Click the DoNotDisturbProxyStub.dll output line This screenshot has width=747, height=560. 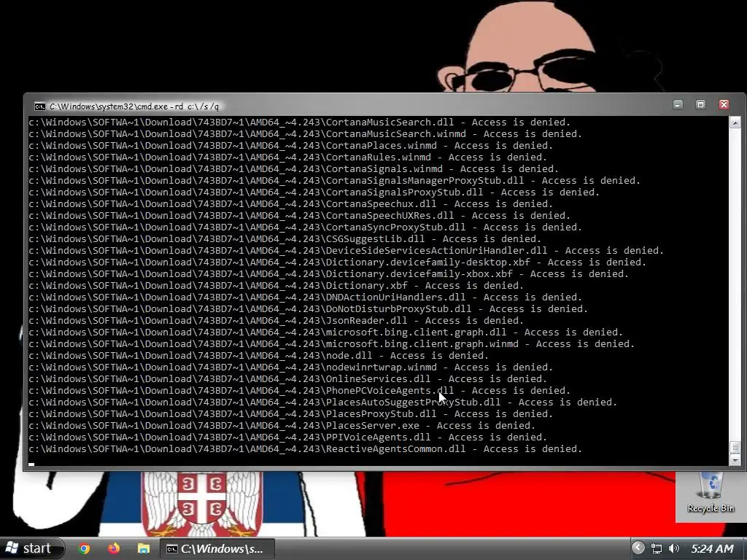[x=309, y=309]
